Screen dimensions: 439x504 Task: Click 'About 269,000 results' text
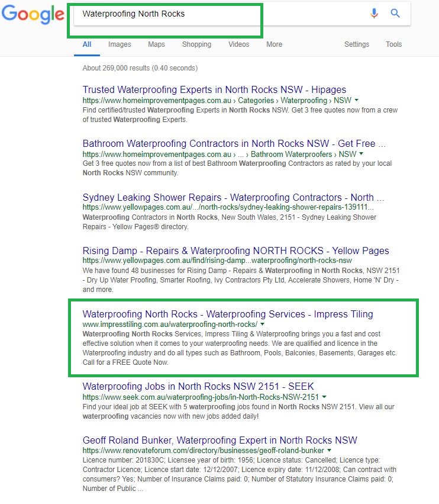tap(140, 68)
